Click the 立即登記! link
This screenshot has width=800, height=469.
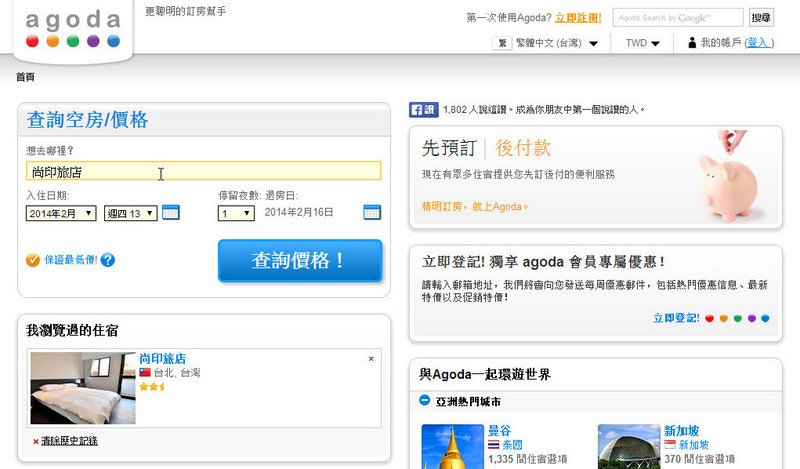click(x=676, y=318)
